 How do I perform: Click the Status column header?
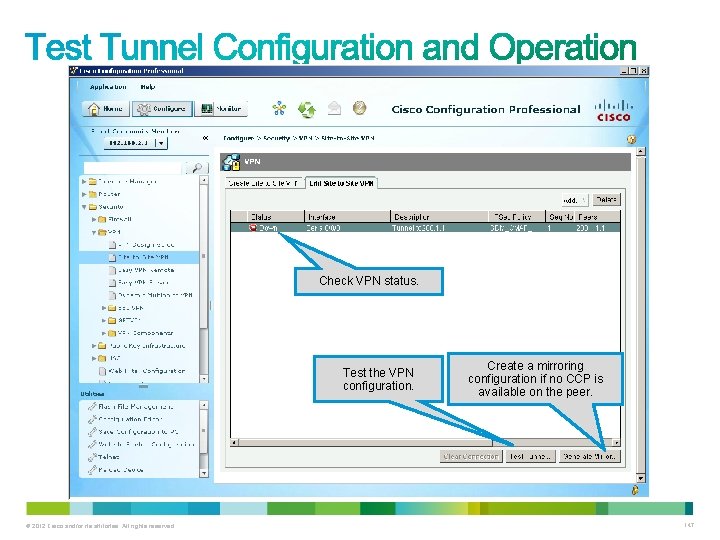[x=276, y=217]
